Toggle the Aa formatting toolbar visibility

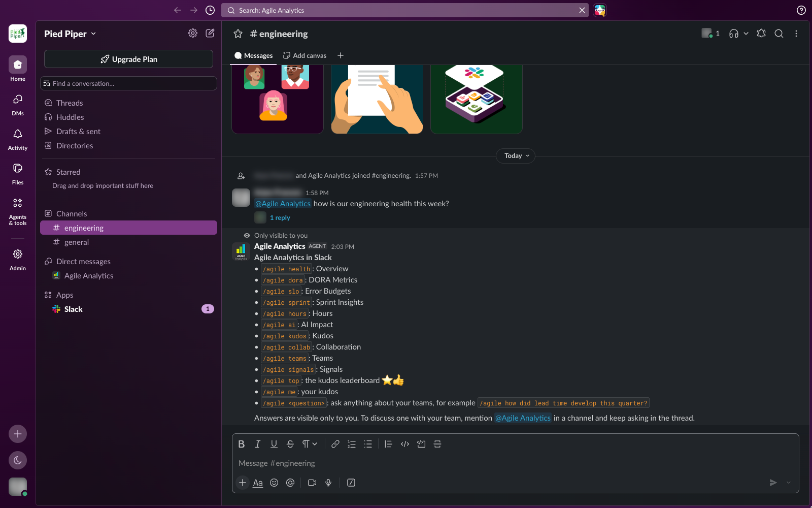[258, 483]
